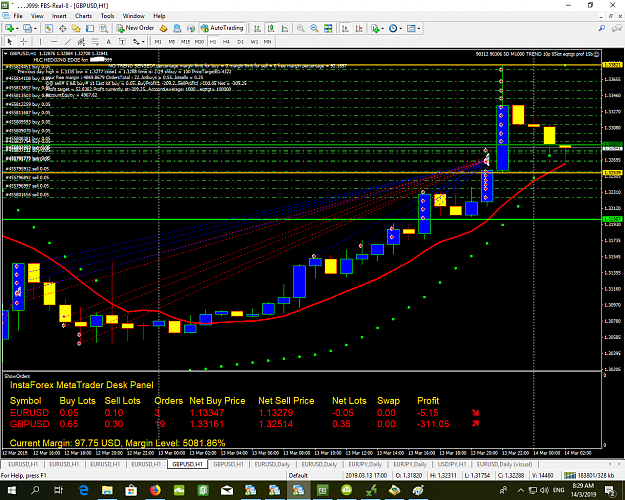Launch MetaEditor via the yellow book icon

[163, 28]
